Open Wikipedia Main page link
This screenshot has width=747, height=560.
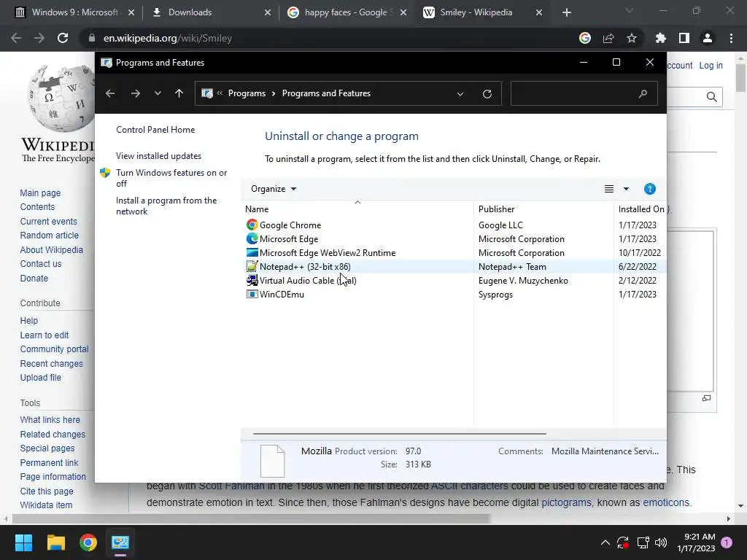point(41,192)
